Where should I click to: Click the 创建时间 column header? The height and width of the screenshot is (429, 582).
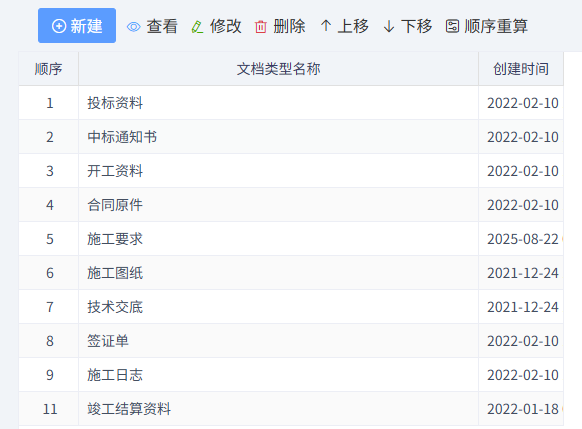point(521,69)
